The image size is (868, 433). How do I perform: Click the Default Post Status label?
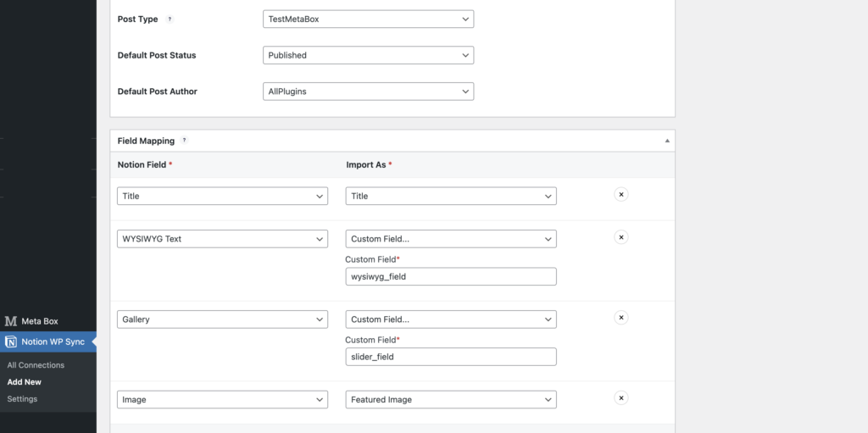click(157, 55)
